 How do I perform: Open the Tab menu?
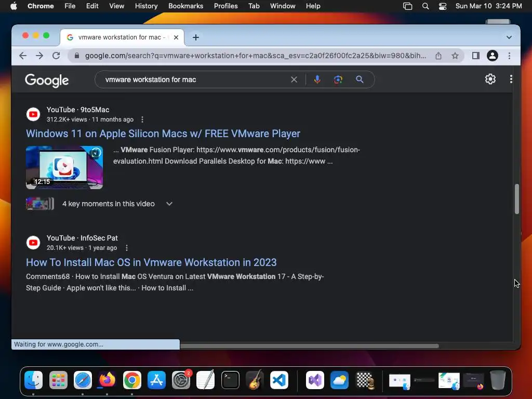[x=254, y=6]
